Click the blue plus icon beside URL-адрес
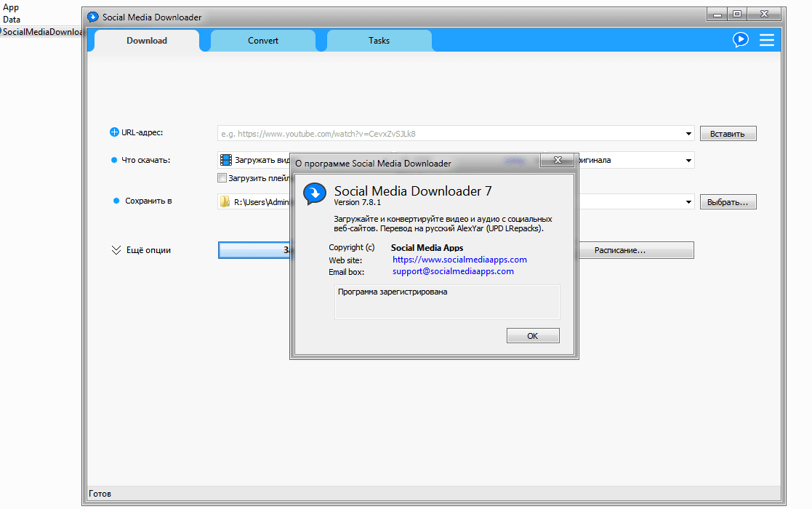Viewport: 812px width, 509px height. [114, 132]
